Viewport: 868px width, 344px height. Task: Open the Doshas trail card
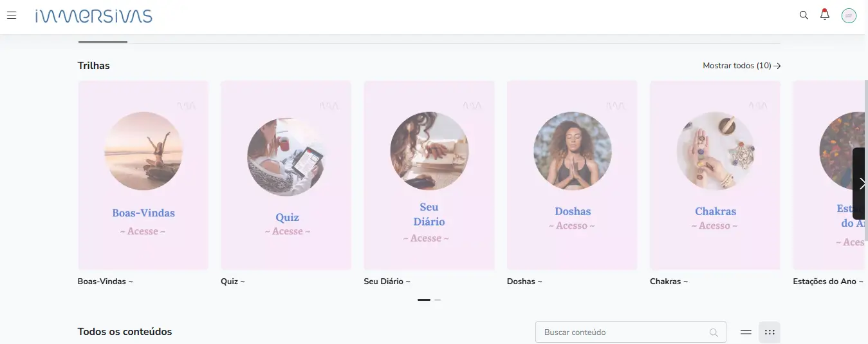coord(572,175)
